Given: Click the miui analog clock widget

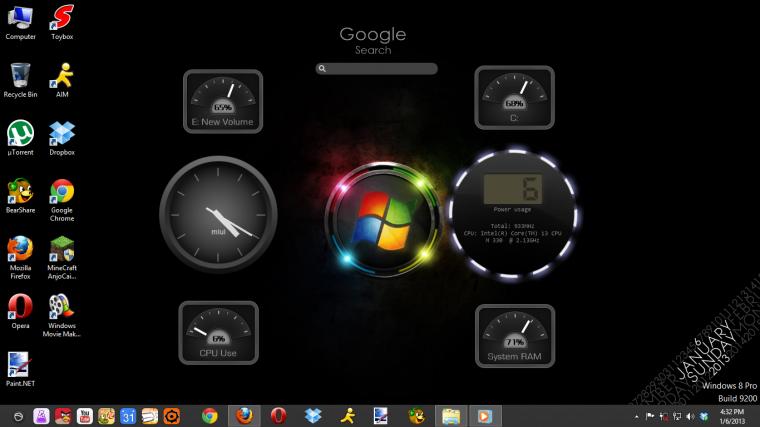Looking at the screenshot, I should (218, 214).
